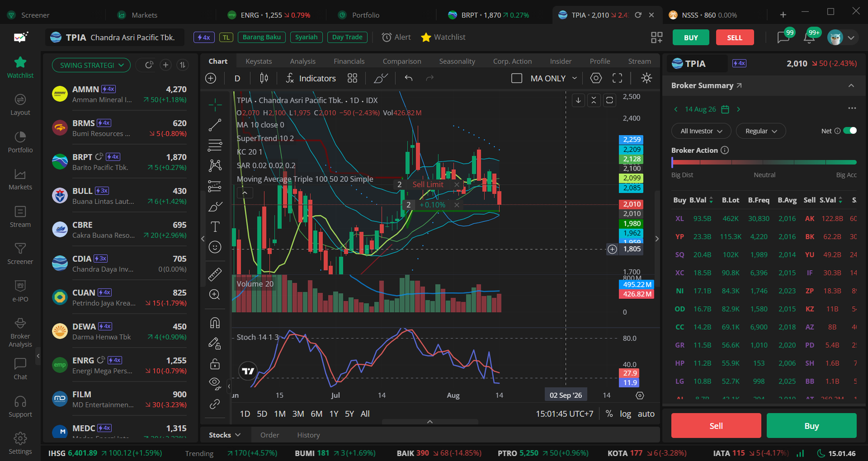
Task: Toggle the Net switch off
Action: pos(850,131)
